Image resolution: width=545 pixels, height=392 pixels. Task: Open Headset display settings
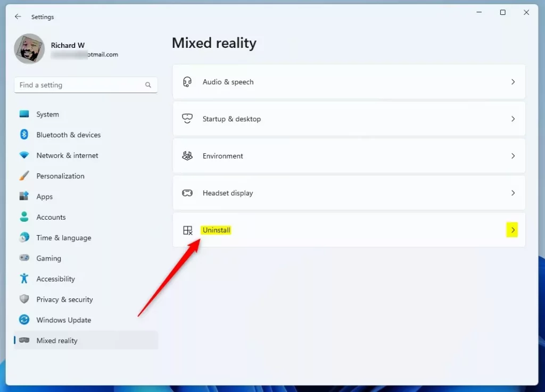tap(349, 193)
